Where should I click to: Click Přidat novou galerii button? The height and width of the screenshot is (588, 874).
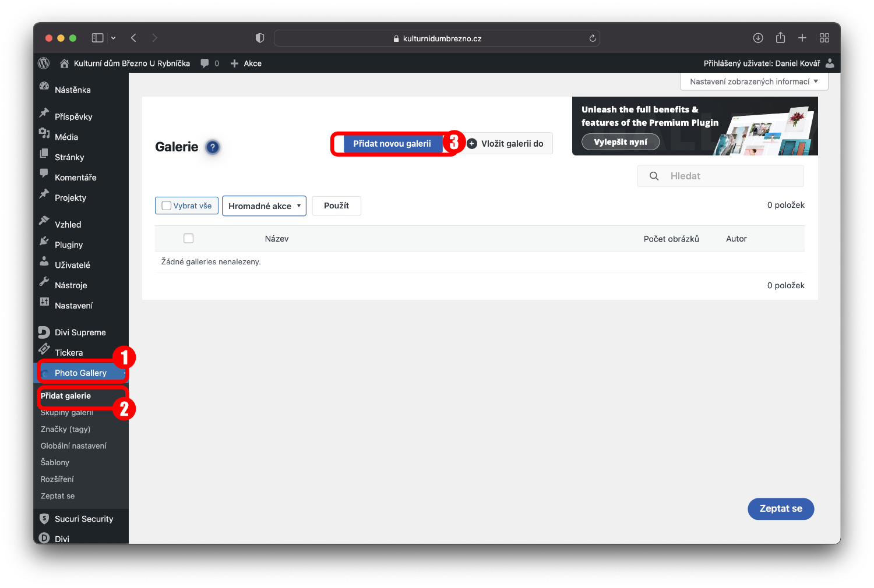[x=392, y=144]
